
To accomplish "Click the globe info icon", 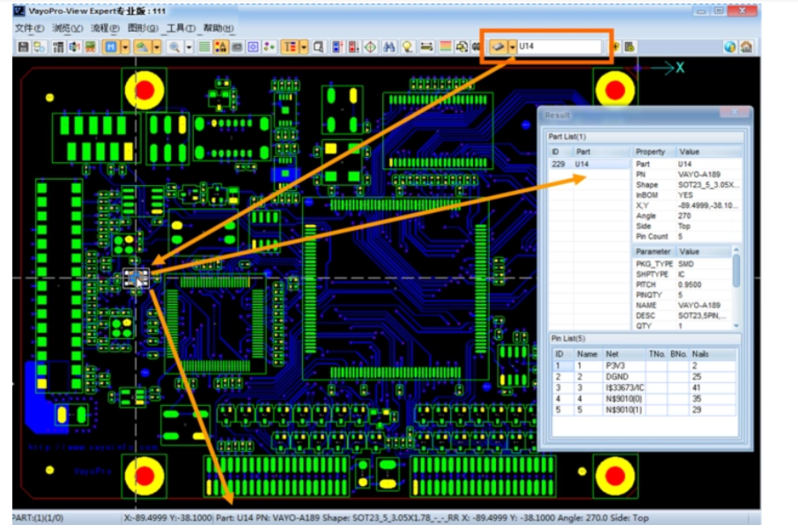I will (730, 47).
